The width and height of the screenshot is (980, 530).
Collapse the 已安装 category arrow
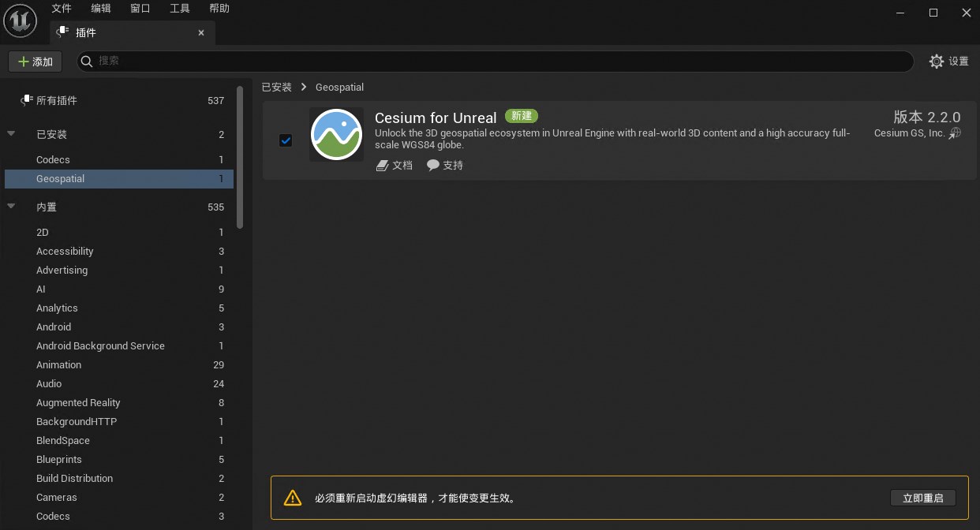tap(11, 134)
